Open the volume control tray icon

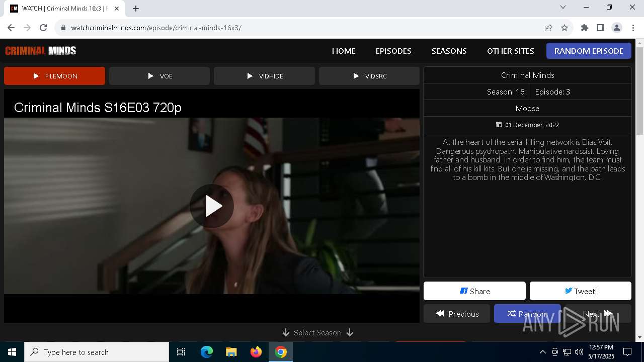point(579,352)
